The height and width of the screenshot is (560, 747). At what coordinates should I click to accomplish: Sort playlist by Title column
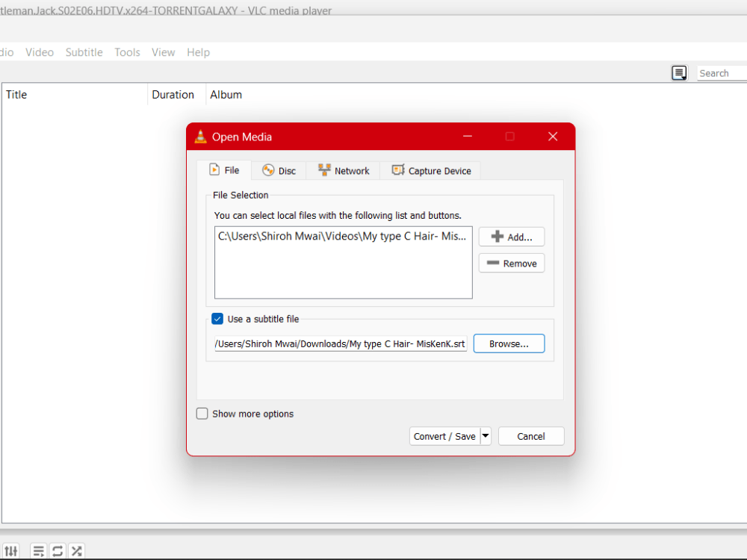pyautogui.click(x=75, y=95)
